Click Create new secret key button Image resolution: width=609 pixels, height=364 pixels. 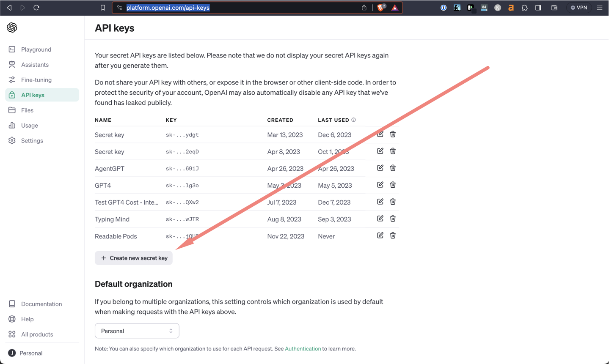134,258
